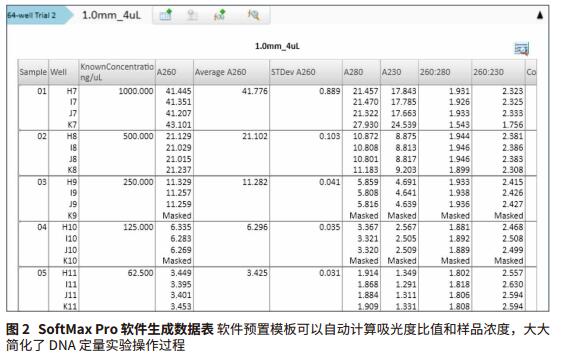561x360 pixels.
Task: Click the grayed-out summary stamp icon
Action: tap(192, 15)
